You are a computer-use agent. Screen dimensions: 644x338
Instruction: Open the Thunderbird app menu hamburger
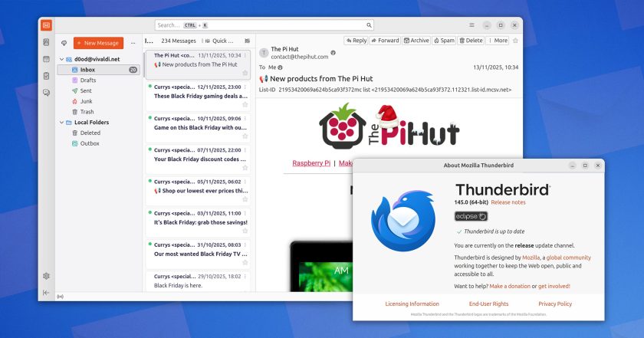[472, 25]
